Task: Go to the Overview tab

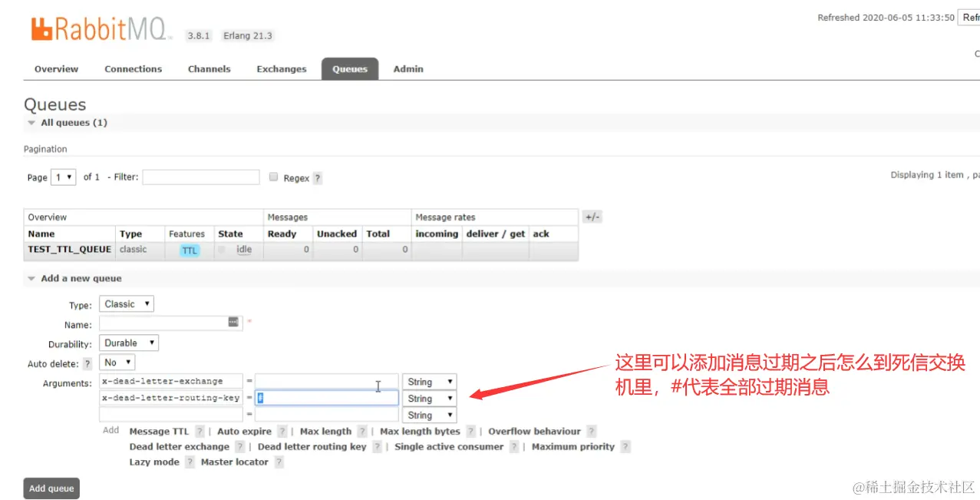Action: pyautogui.click(x=56, y=69)
